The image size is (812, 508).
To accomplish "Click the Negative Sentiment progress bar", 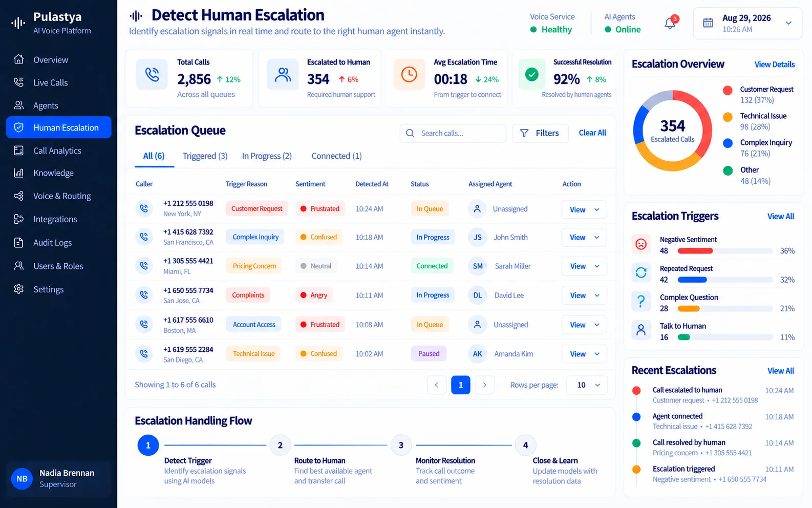I will pyautogui.click(x=725, y=251).
